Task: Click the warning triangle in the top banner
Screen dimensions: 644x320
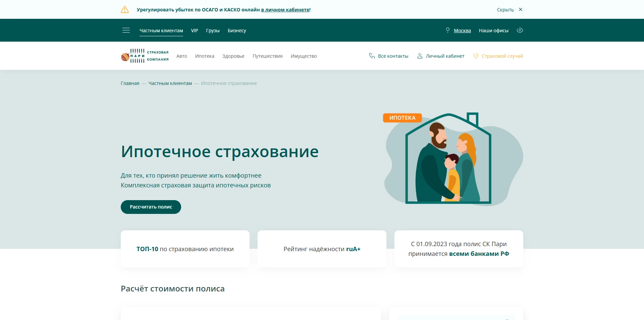Action: [125, 9]
